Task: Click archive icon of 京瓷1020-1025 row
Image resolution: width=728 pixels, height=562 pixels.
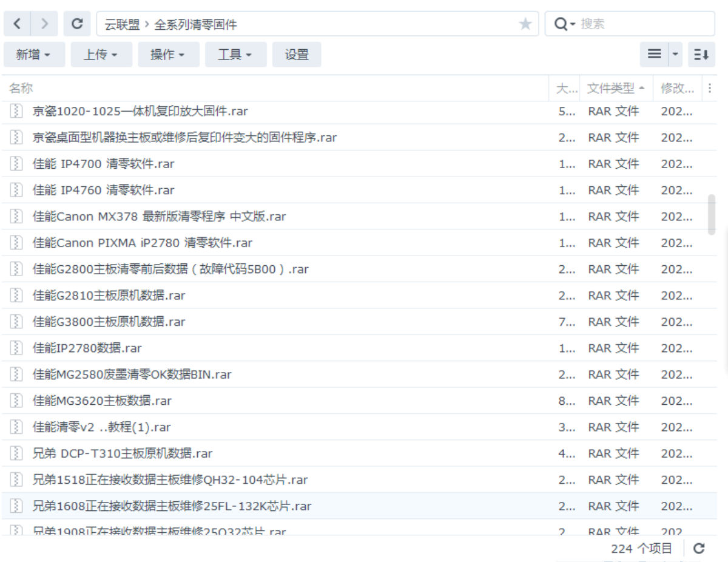Action: coord(16,111)
